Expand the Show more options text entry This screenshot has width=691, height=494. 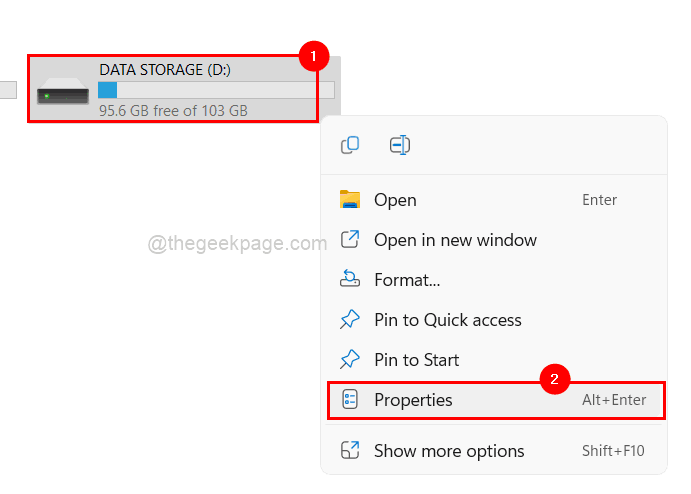point(449,451)
